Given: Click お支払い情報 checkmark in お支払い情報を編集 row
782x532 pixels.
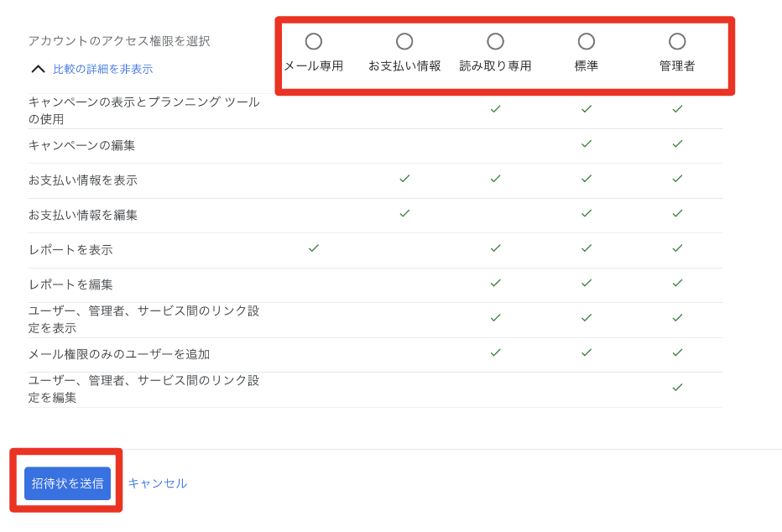Looking at the screenshot, I should 404,213.
